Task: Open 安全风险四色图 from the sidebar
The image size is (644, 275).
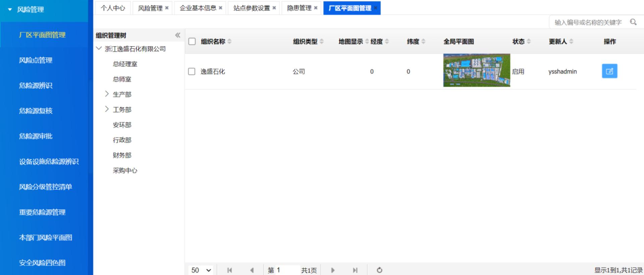Action: 42,263
